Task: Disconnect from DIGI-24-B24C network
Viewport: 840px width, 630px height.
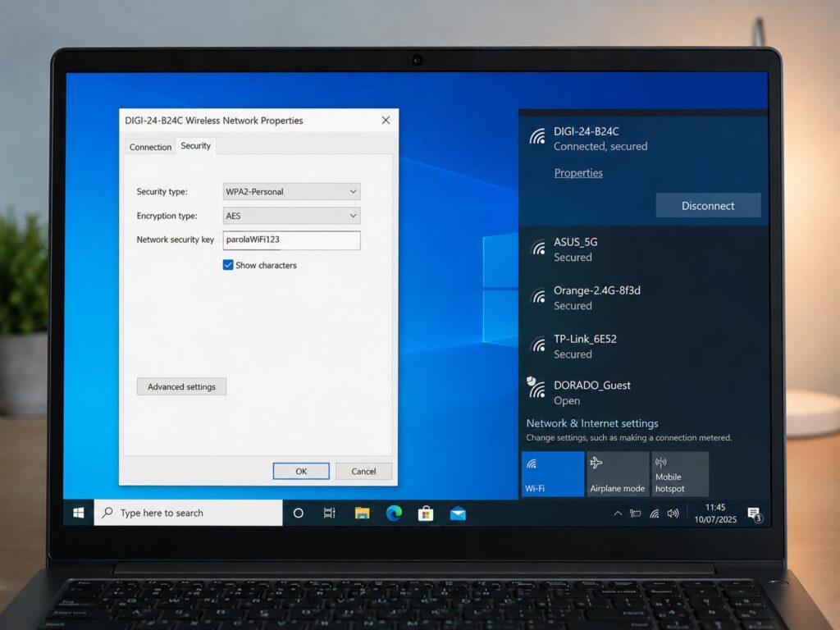Action: (x=708, y=205)
